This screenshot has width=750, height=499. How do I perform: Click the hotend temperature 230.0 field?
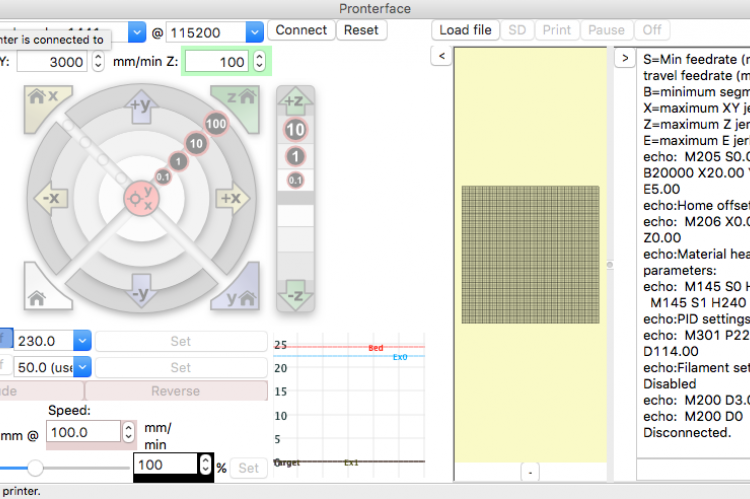(x=44, y=341)
